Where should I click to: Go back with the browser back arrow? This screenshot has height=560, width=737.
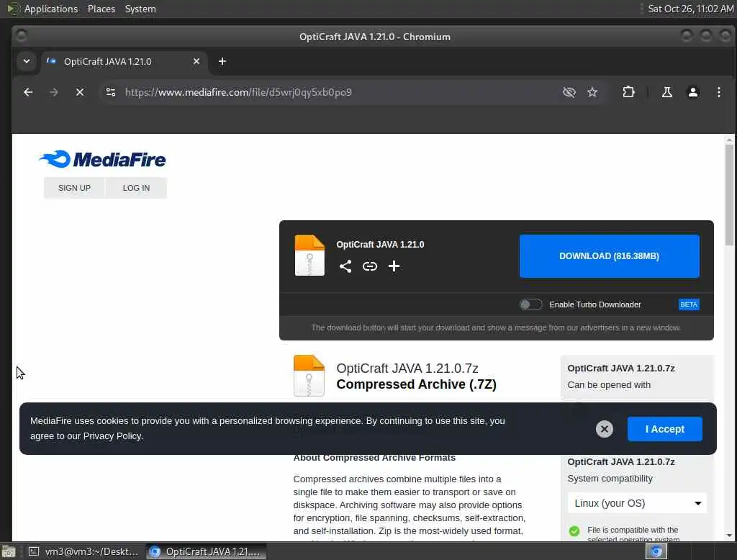[28, 92]
